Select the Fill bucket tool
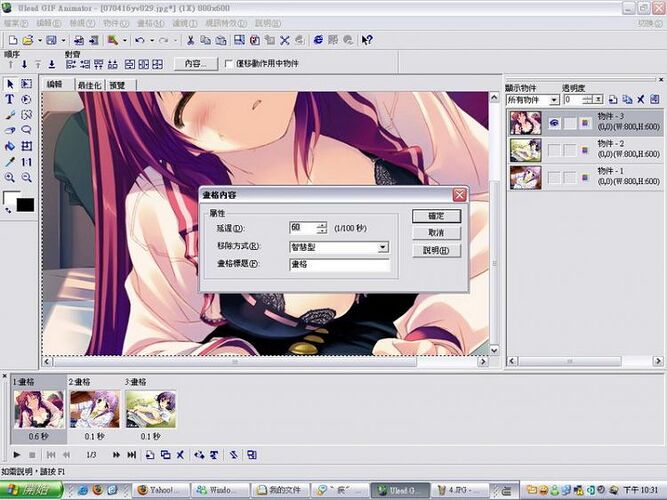 click(10, 146)
